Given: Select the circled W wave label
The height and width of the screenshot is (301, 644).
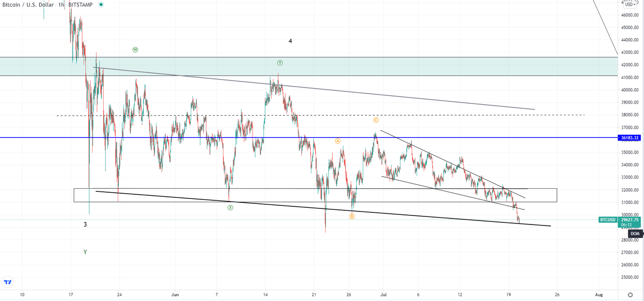Looking at the screenshot, I should point(135,49).
